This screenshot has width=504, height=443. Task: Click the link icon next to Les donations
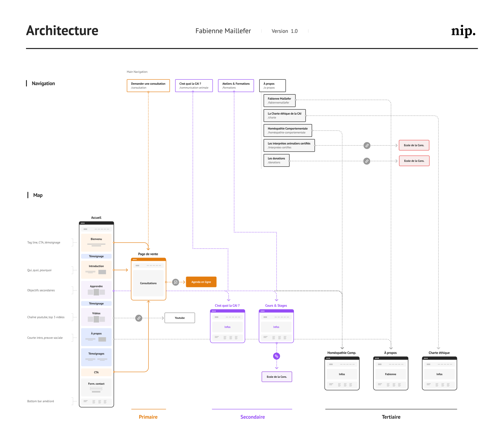click(367, 161)
